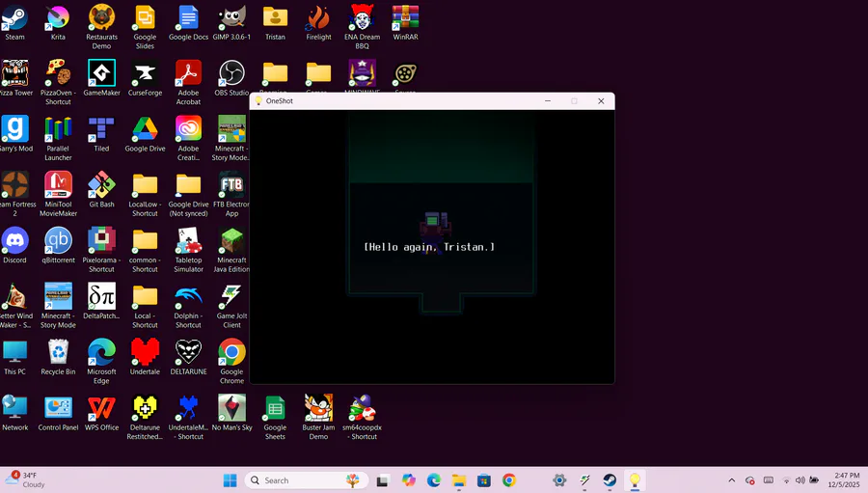Select the MiniTool MovieMaker icon

58,194
